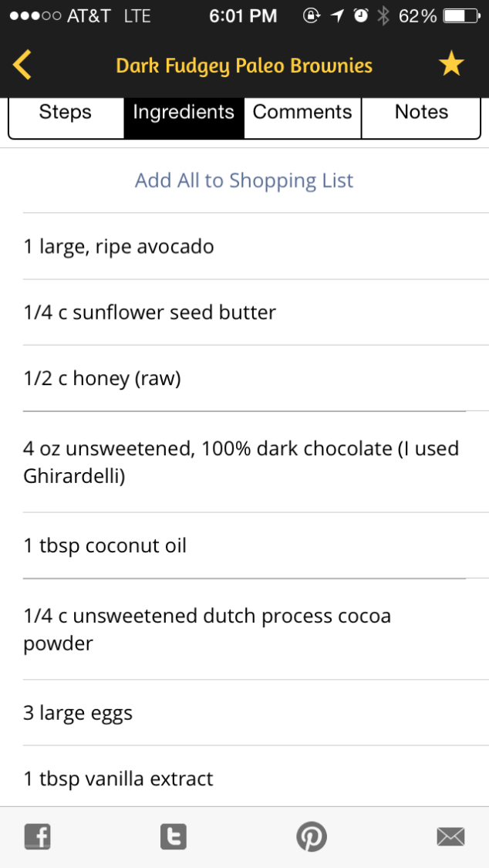Select the large ripe avocado ingredient
Screen dimensions: 489x868
tap(244, 247)
